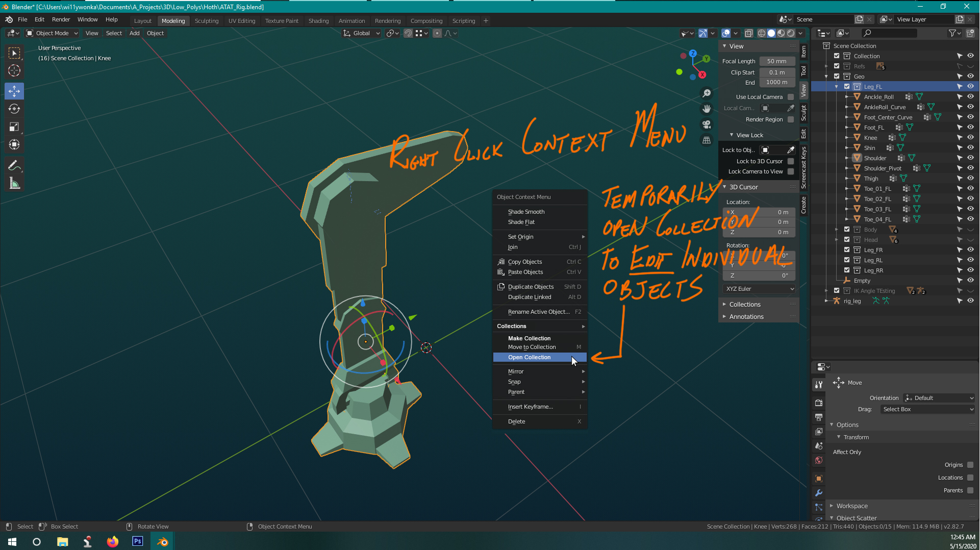Switch orthographic/perspective grid icon
The width and height of the screenshot is (980, 550).
(x=707, y=140)
